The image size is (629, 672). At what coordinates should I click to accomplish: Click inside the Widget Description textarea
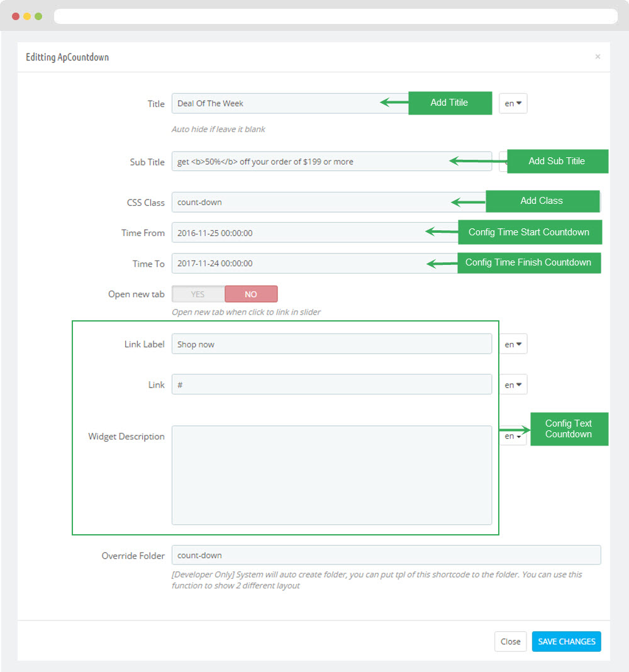[331, 475]
